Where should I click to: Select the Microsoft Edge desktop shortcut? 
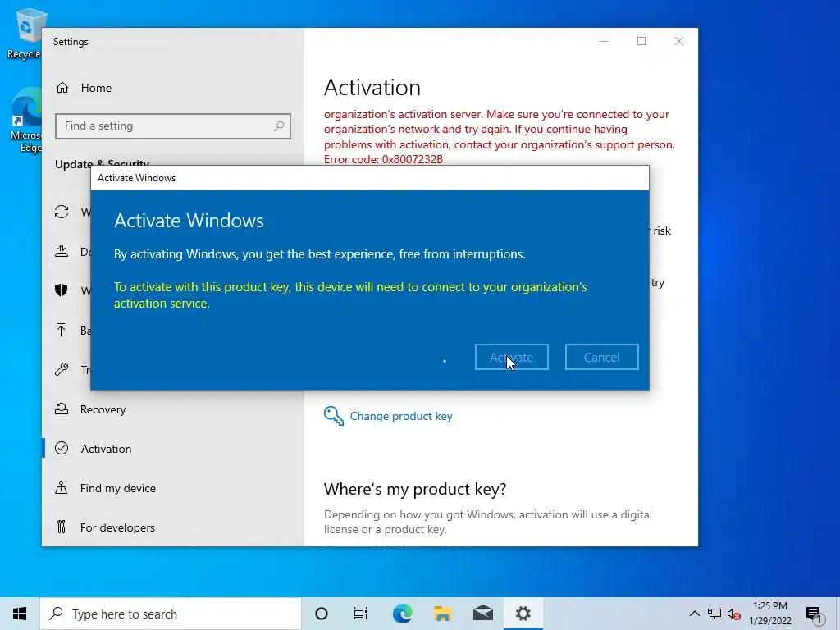(x=25, y=120)
